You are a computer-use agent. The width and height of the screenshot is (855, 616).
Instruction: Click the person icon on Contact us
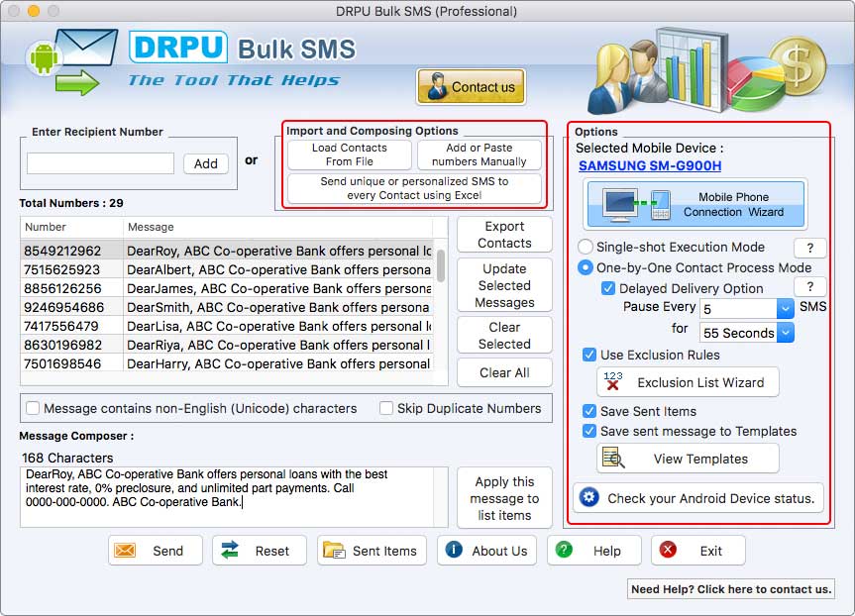click(437, 86)
